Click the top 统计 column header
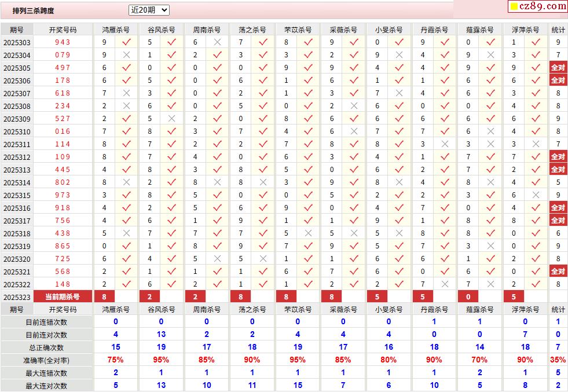 pyautogui.click(x=558, y=30)
